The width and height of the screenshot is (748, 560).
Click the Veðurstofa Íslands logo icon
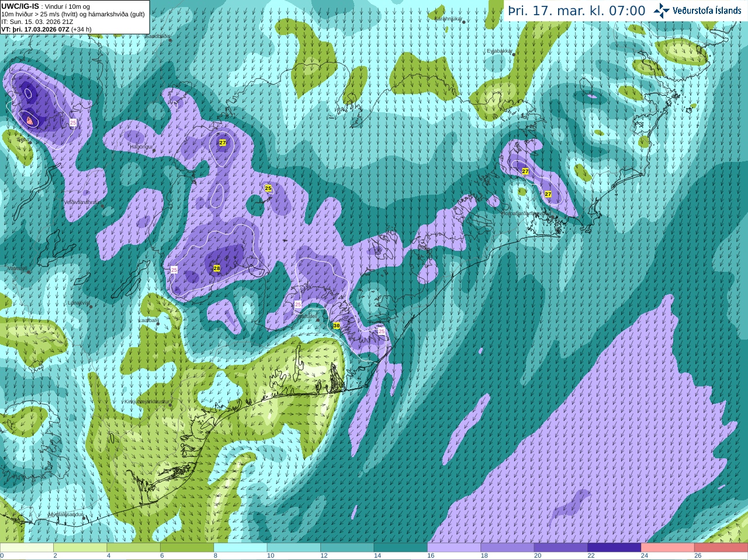662,11
